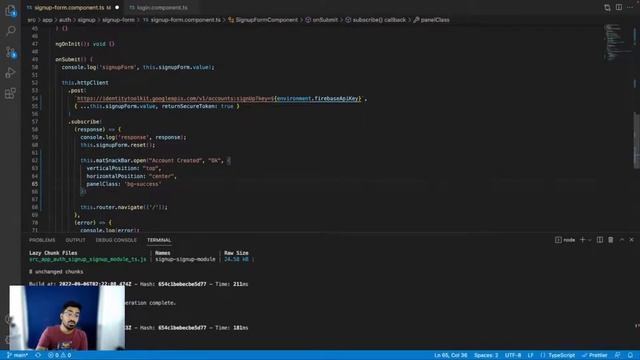
Task: Create a new terminal with plus icon
Action: pyautogui.click(x=583, y=240)
